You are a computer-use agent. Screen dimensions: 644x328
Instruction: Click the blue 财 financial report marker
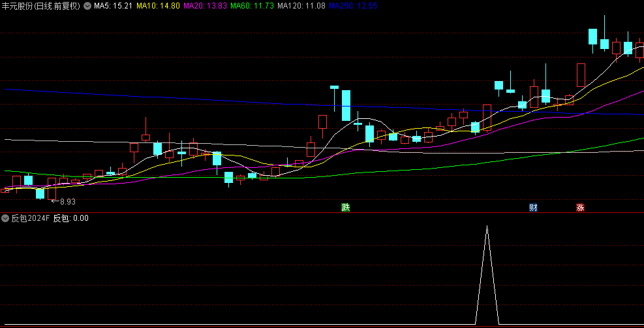click(533, 208)
